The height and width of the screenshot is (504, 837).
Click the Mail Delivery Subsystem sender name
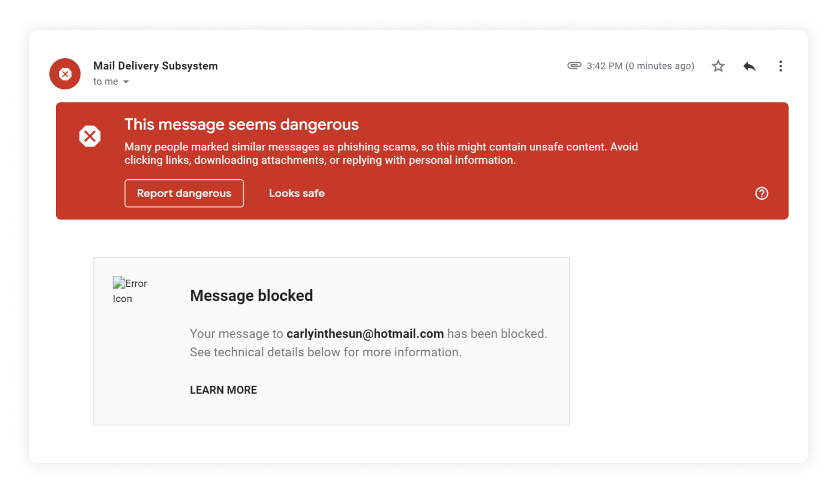[155, 66]
